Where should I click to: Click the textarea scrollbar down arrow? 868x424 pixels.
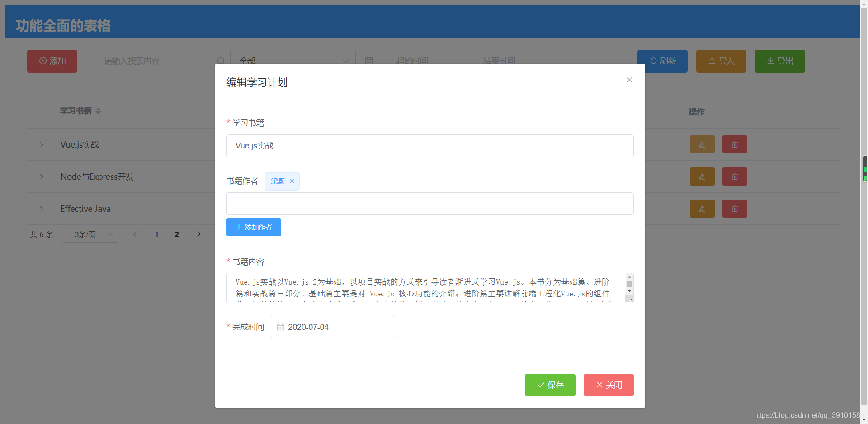[x=629, y=291]
